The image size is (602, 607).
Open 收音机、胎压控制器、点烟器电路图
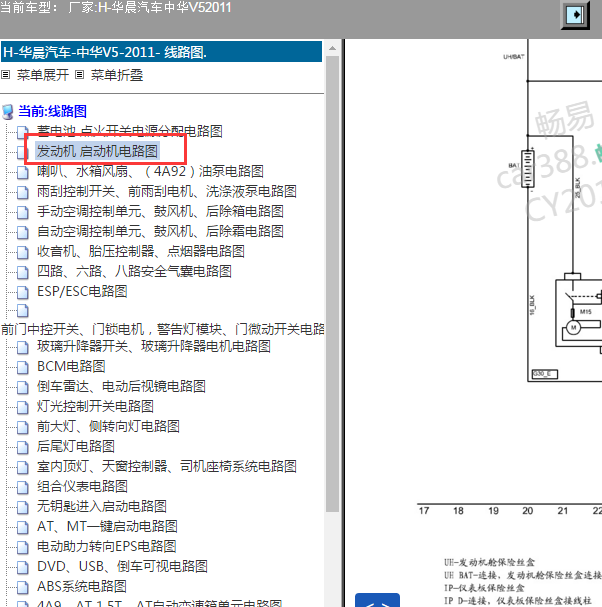click(141, 252)
